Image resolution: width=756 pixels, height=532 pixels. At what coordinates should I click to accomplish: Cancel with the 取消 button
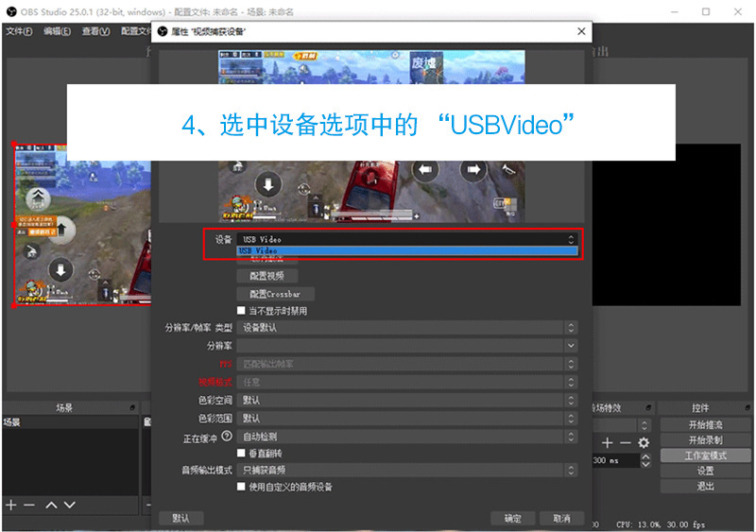[x=561, y=518]
